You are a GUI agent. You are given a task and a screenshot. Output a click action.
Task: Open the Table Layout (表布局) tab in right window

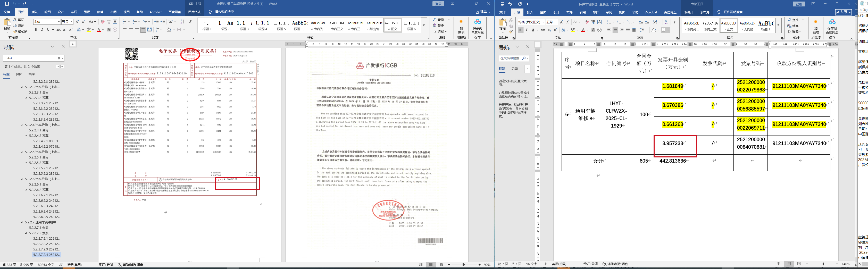[x=705, y=12]
